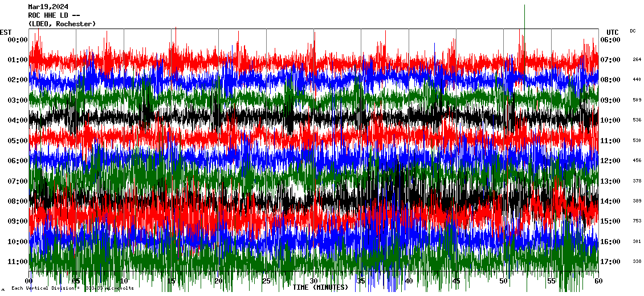Viewport: 644px width, 296px height.
Task: Click the 45 minute tick label
Action: click(x=456, y=281)
